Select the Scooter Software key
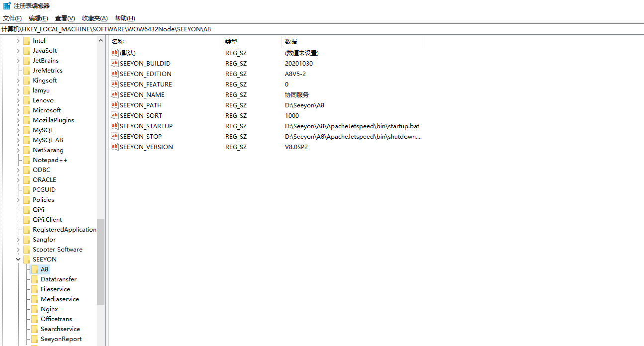Viewport: 644px width, 346px height. [58, 250]
